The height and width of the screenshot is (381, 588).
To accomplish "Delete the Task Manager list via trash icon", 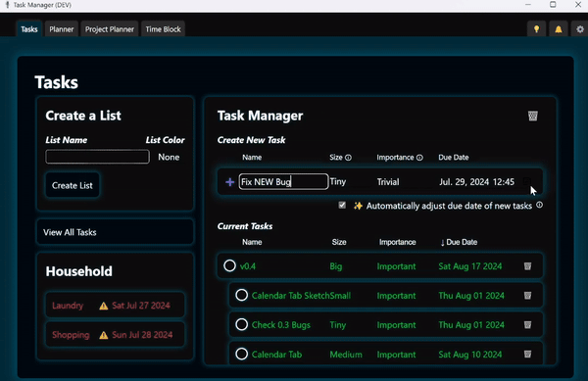I will pos(533,116).
